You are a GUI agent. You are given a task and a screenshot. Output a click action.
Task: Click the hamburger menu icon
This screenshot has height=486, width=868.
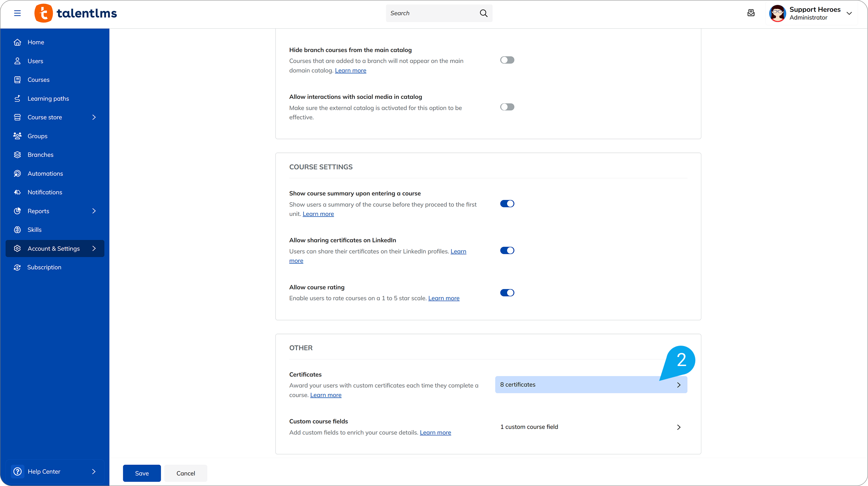pyautogui.click(x=17, y=13)
